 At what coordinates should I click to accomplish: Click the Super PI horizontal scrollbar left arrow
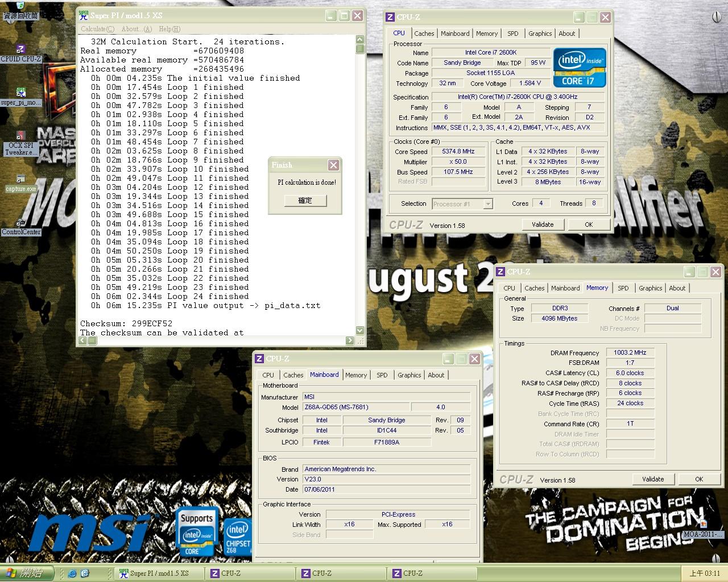[x=83, y=340]
